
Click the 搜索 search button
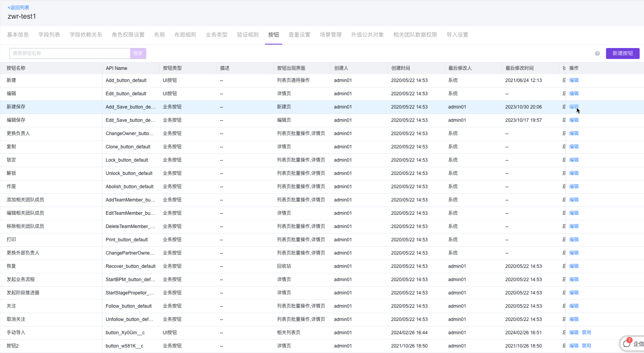tap(138, 53)
